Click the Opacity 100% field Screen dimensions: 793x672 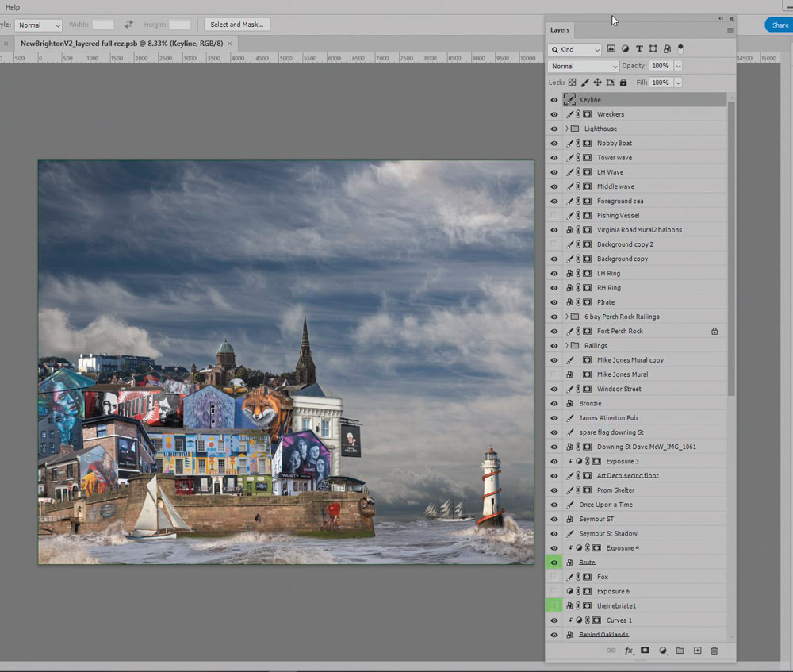click(661, 66)
